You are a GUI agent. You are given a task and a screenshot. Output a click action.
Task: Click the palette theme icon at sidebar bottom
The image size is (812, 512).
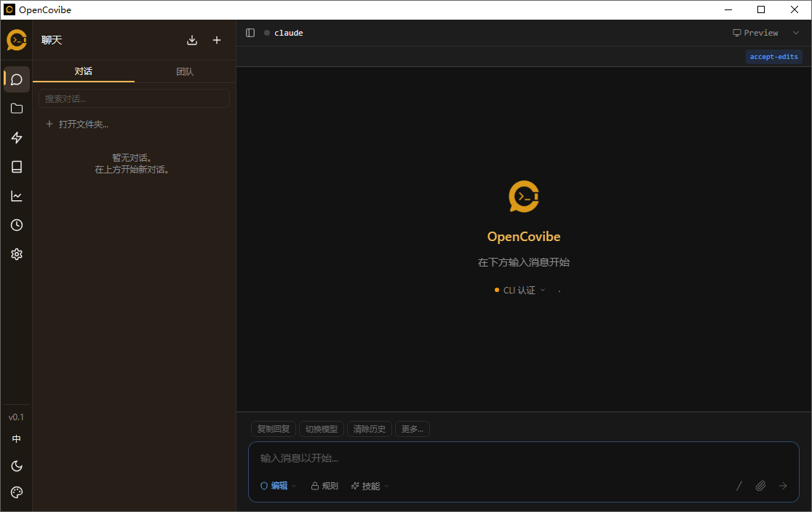(x=16, y=492)
